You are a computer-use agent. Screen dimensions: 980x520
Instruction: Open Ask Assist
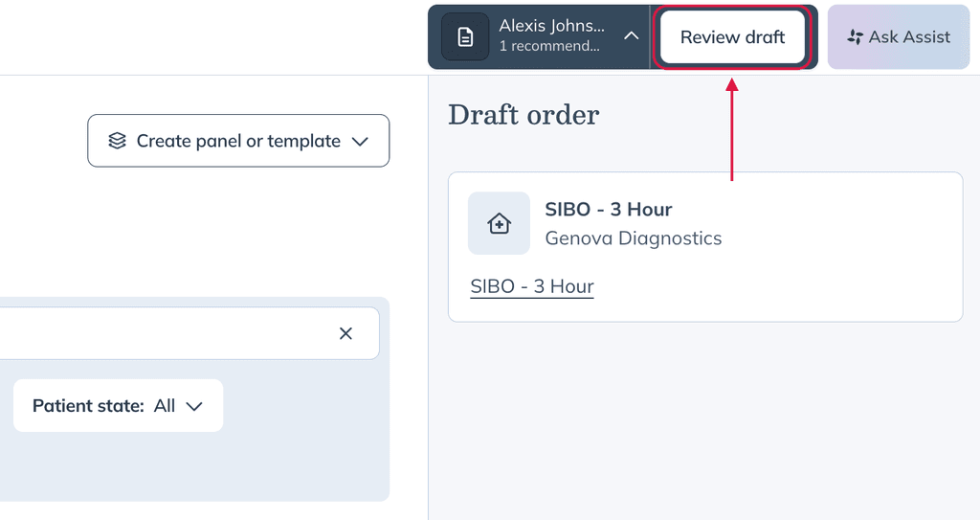[x=898, y=37]
